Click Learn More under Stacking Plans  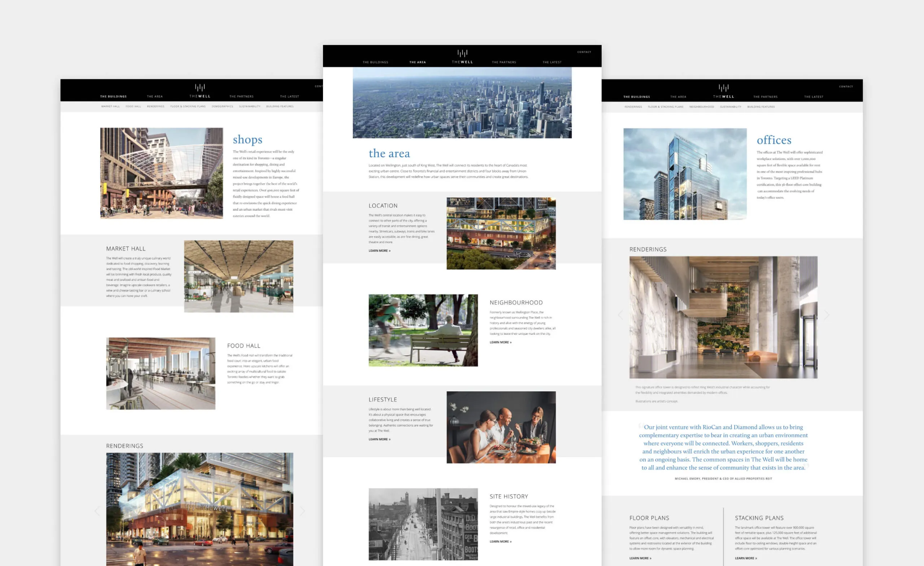click(745, 558)
